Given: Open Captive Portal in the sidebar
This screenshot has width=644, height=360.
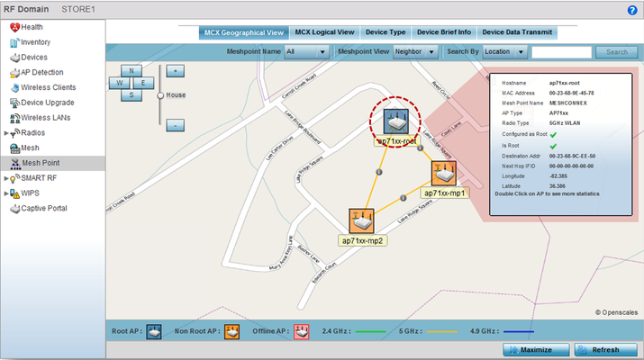Looking at the screenshot, I should [44, 208].
